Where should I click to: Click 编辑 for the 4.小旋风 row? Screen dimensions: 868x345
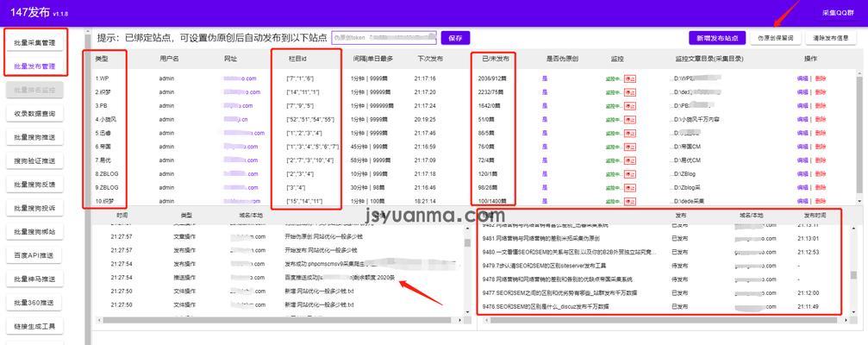[802, 120]
